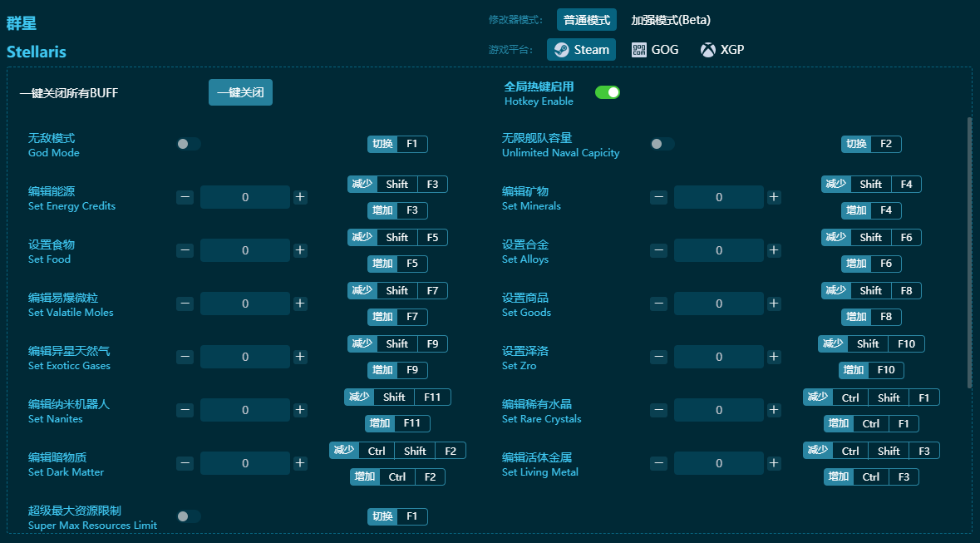Image resolution: width=980 pixels, height=543 pixels.
Task: Click 切换 F1 hotkey button for God Mode
Action: (x=397, y=144)
